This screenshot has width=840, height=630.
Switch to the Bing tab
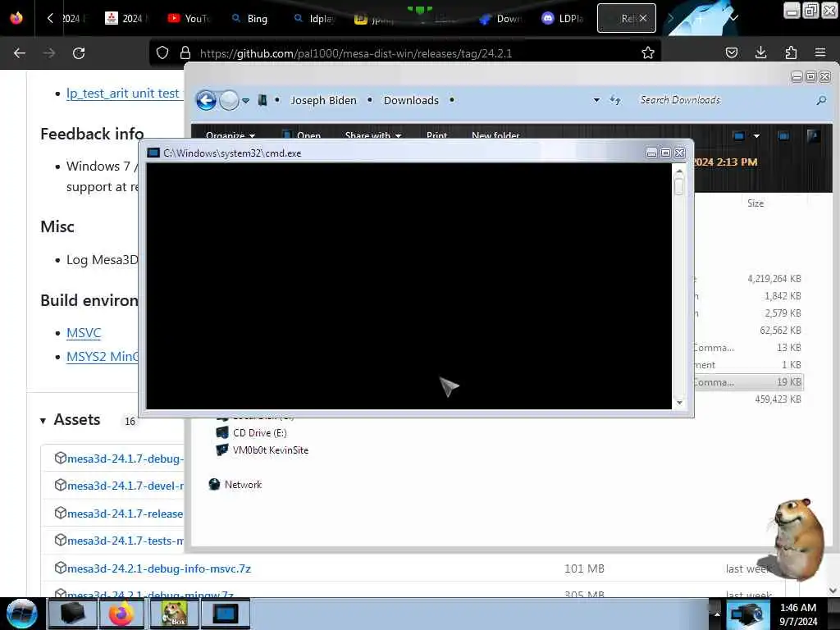249,18
